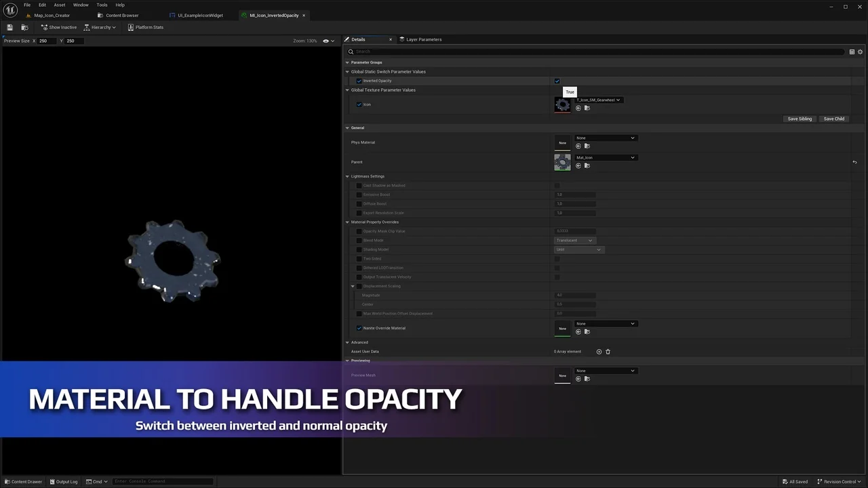Click the Save asset toolbar icon
This screenshot has height=488, width=868.
pyautogui.click(x=9, y=27)
